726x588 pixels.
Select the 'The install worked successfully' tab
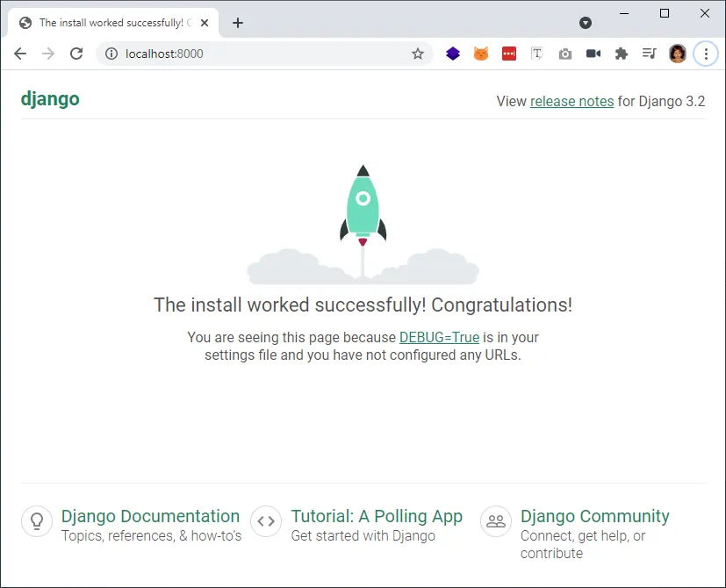(113, 23)
